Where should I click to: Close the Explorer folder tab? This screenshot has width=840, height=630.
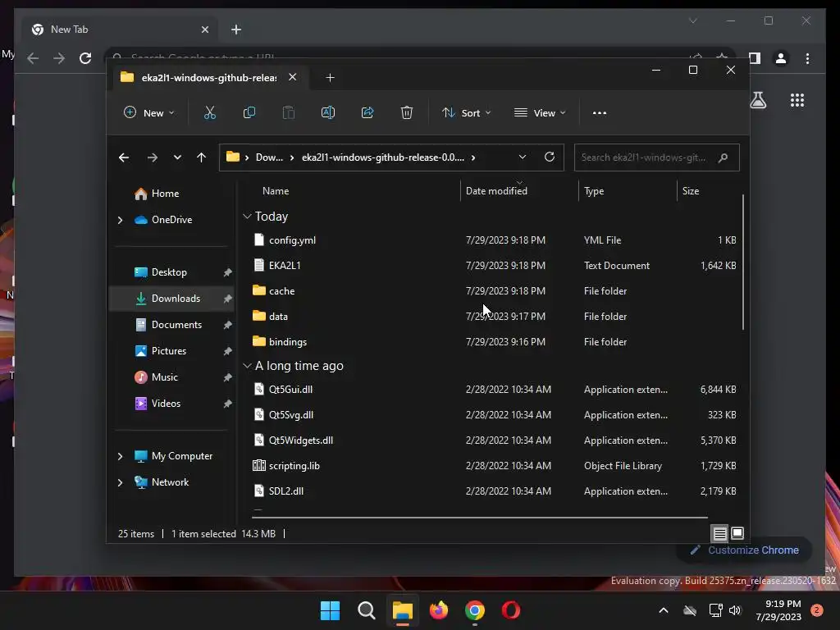tap(293, 77)
